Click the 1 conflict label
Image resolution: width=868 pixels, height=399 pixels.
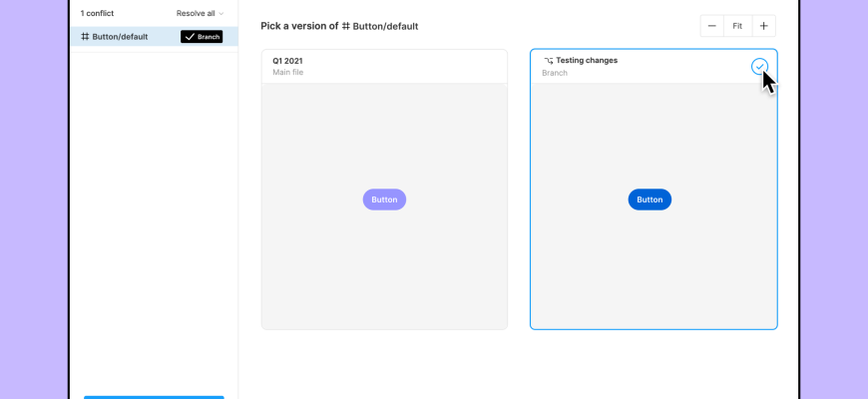pyautogui.click(x=97, y=13)
